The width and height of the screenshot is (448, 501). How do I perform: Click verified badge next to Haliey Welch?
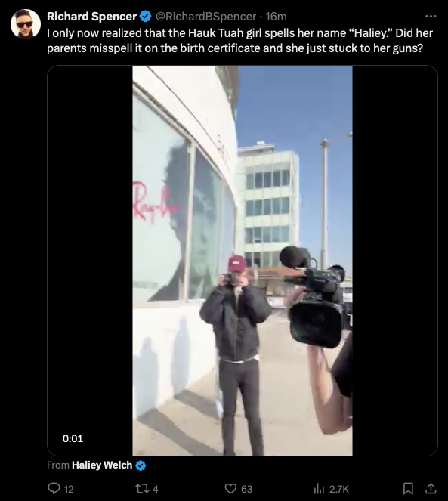(141, 465)
